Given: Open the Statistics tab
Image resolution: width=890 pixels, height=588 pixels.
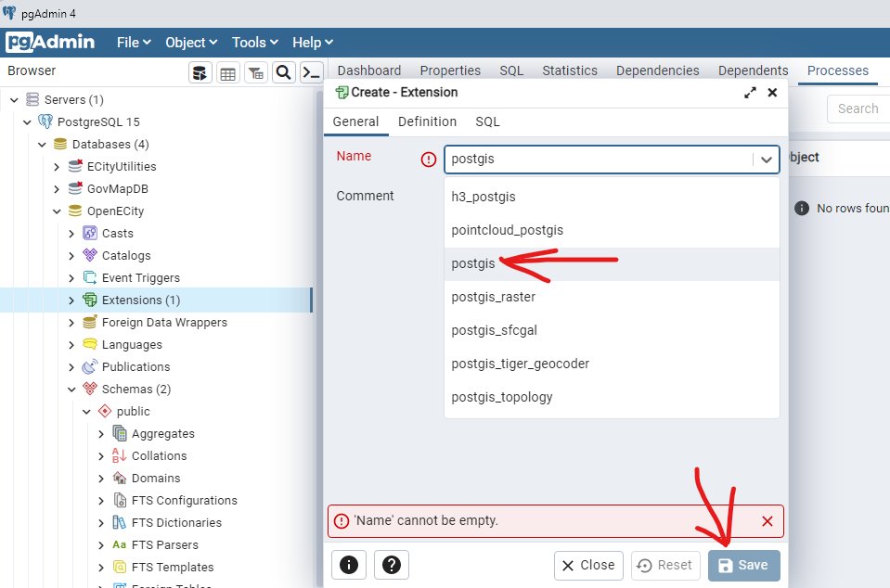Looking at the screenshot, I should click(x=570, y=70).
